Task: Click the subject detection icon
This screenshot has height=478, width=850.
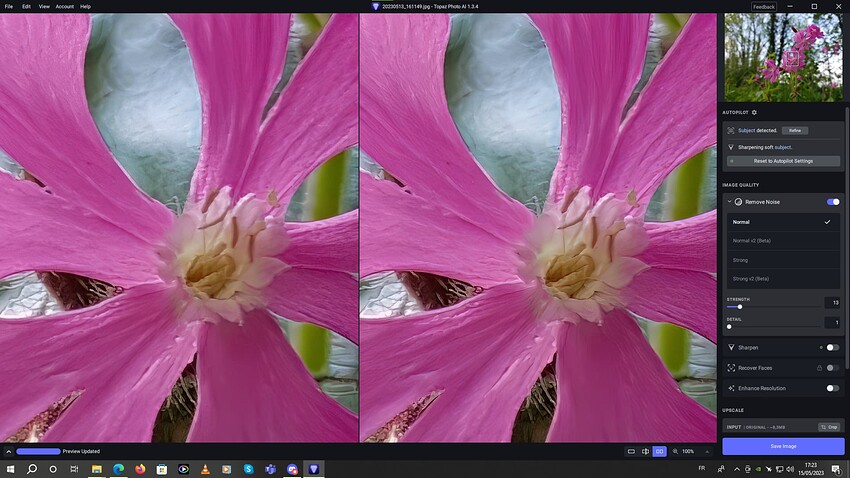Action: 731,130
